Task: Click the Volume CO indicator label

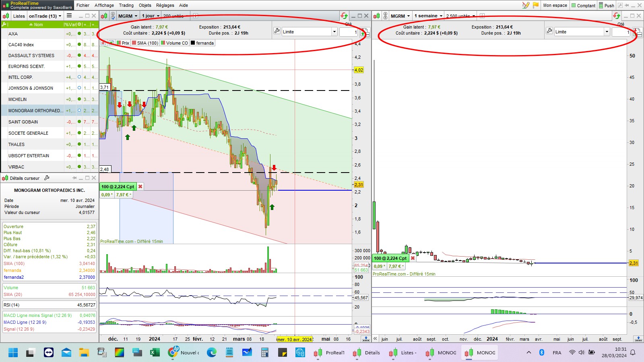Action: point(174,43)
